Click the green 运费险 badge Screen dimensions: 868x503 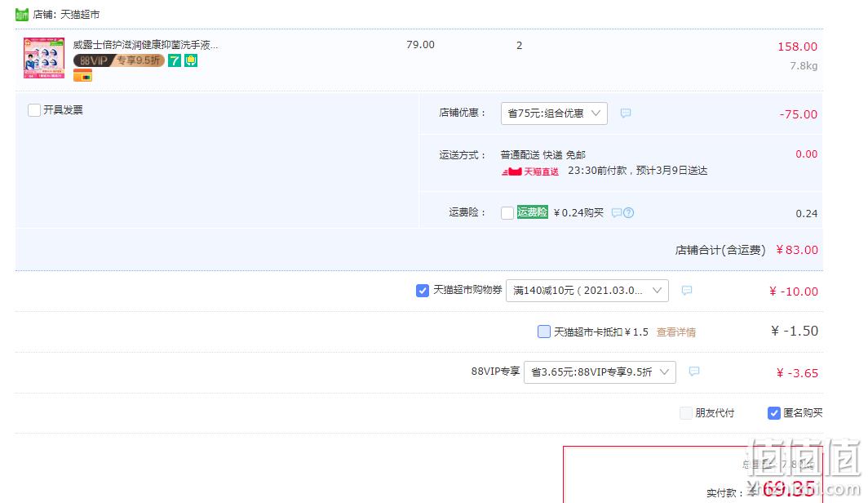click(x=533, y=212)
